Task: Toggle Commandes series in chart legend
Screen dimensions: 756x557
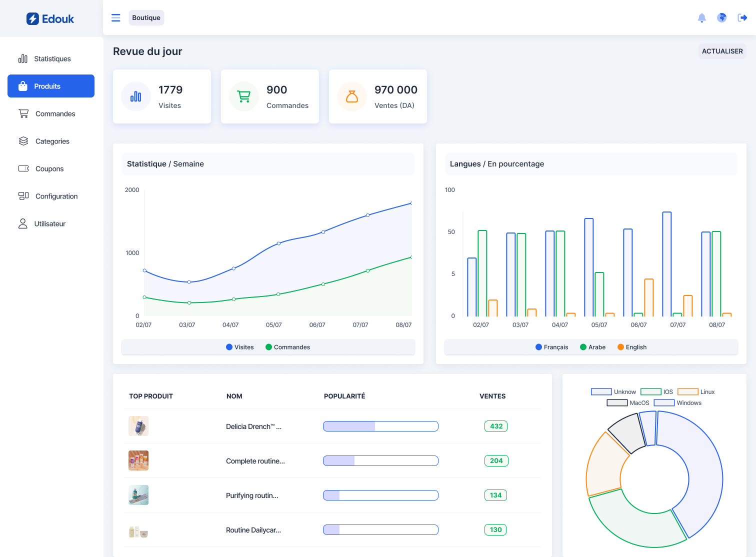Action: (287, 347)
